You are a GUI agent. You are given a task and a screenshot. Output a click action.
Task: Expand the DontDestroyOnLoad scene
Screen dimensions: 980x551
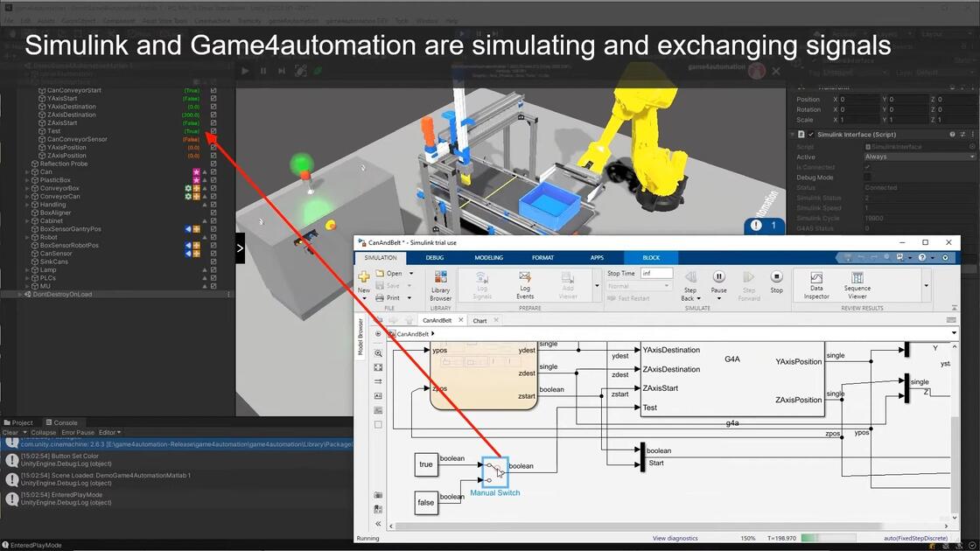(x=19, y=294)
